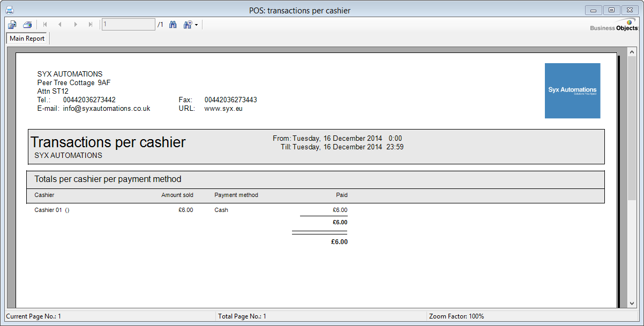Click the Syx Automations blue logo image

(x=572, y=90)
